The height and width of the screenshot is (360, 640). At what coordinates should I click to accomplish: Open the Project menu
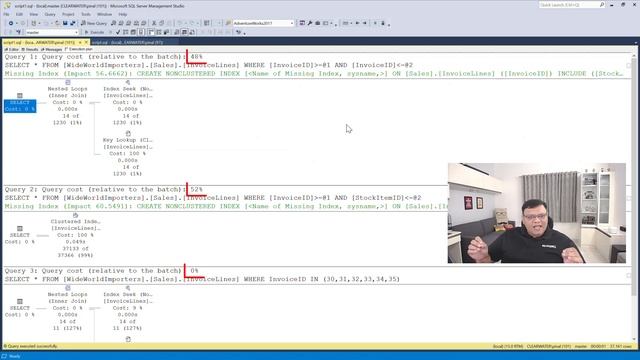pos(68,14)
